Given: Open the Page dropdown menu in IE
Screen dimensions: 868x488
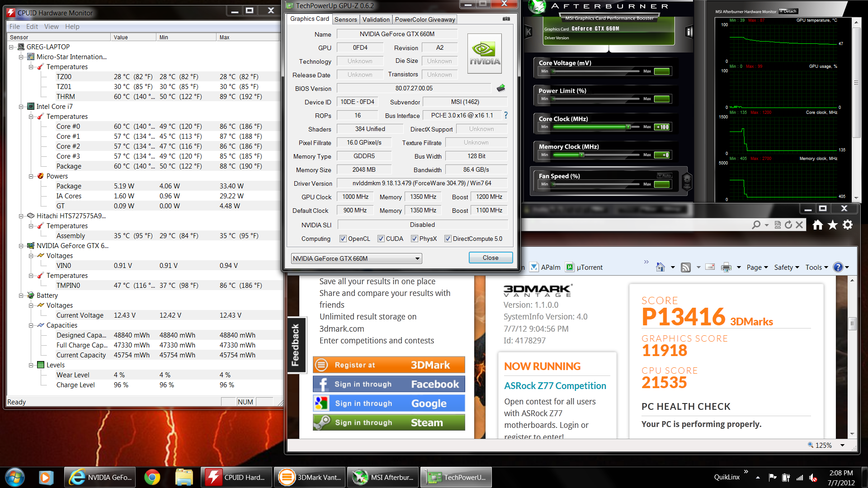Looking at the screenshot, I should click(757, 267).
